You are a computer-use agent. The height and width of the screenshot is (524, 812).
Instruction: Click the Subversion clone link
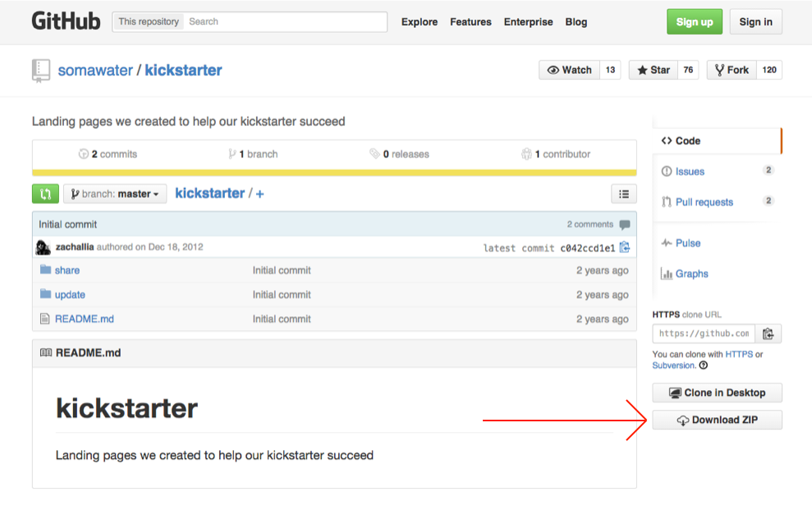tap(673, 365)
